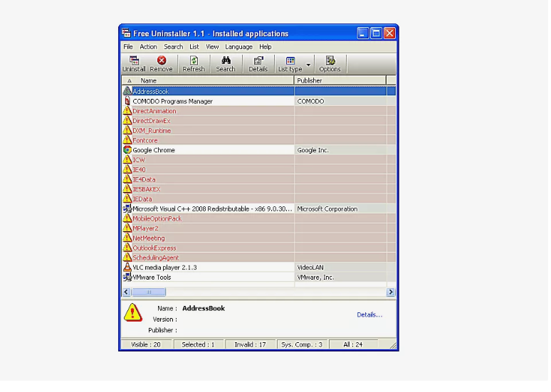
Task: Click the Visible : 20 status entry
Action: 146,344
